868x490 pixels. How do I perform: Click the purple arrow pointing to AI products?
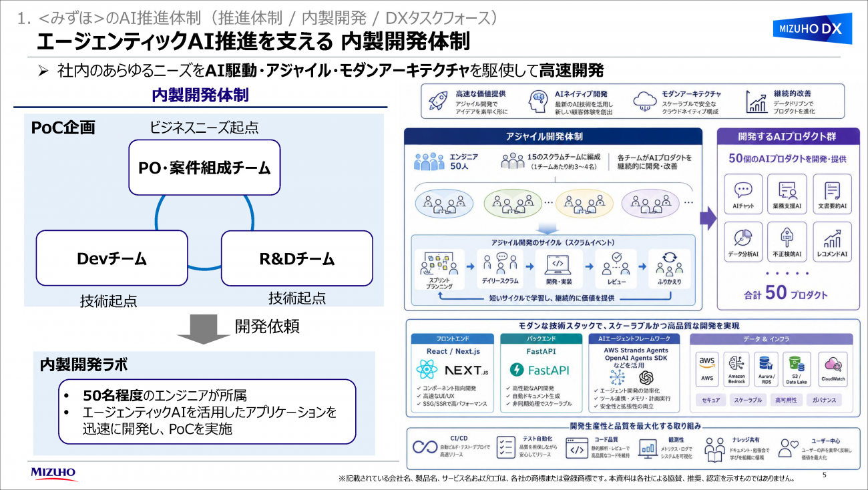coord(708,218)
